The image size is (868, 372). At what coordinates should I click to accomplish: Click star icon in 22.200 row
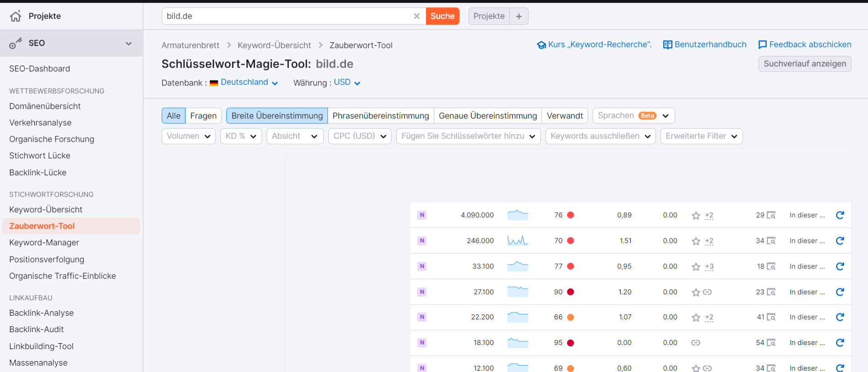696,318
